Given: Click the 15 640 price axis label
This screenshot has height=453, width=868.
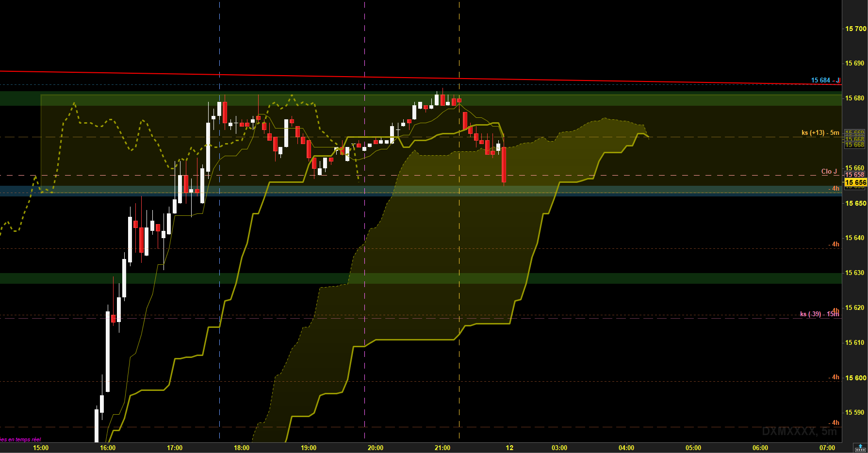Looking at the screenshot, I should coord(855,238).
